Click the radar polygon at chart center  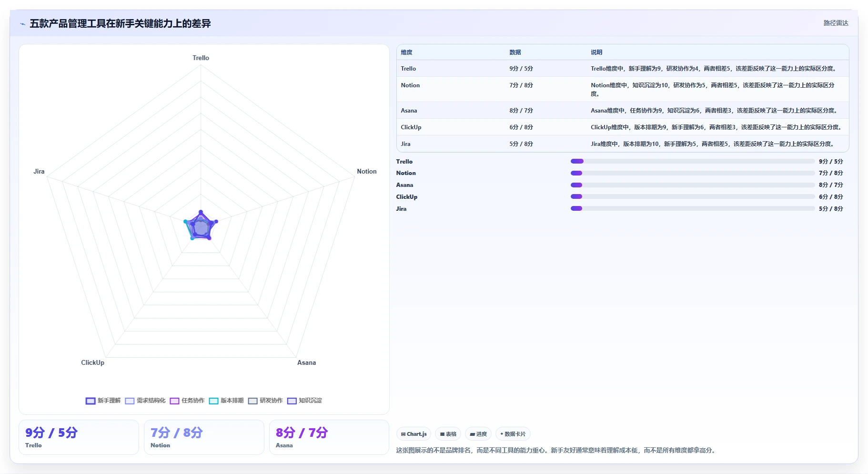coord(201,226)
